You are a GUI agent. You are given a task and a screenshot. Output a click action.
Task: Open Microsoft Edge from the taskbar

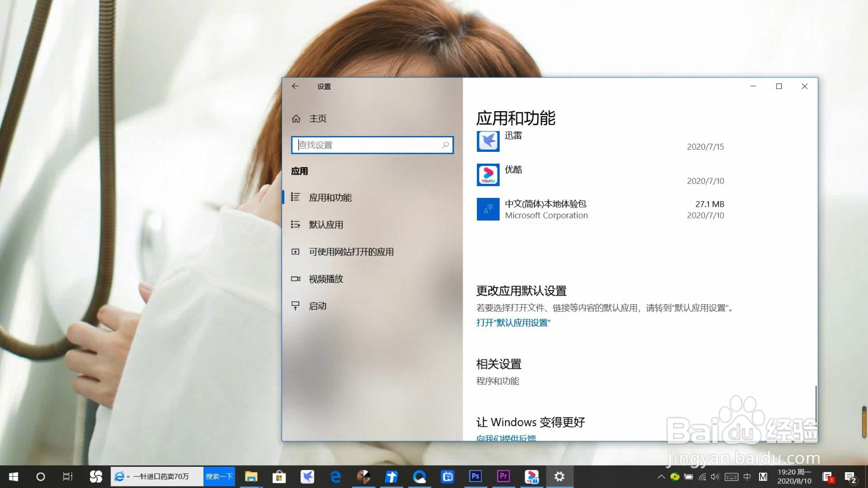335,476
